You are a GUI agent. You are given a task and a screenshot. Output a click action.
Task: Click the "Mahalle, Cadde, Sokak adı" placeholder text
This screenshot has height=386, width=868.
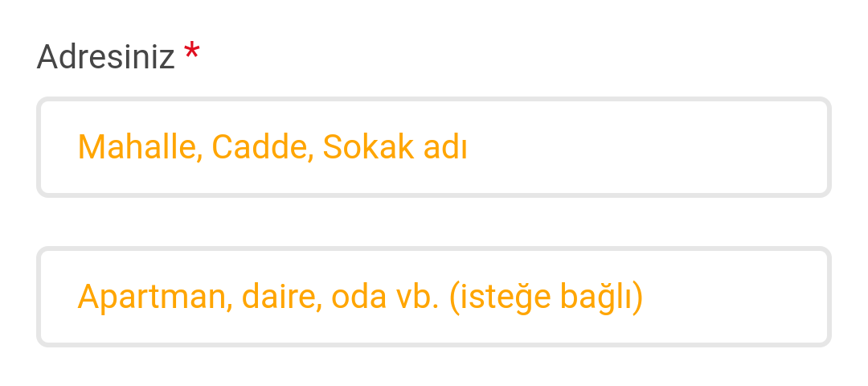(272, 147)
